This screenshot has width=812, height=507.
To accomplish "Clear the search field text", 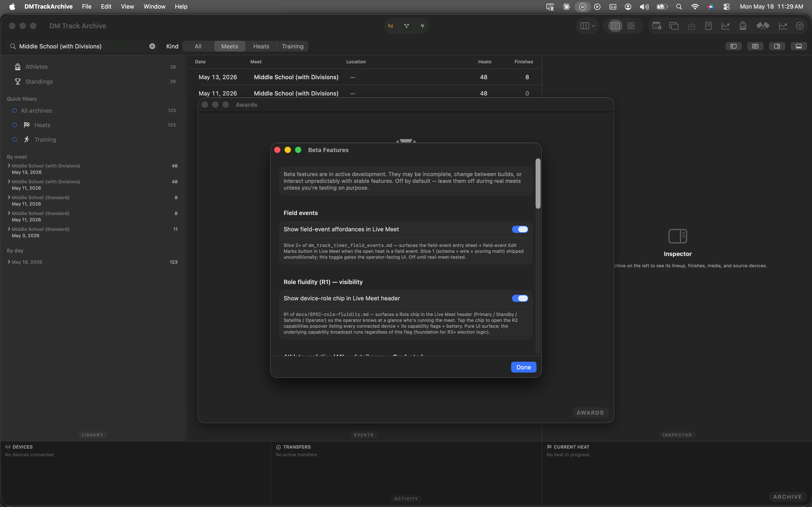I will coord(152,46).
